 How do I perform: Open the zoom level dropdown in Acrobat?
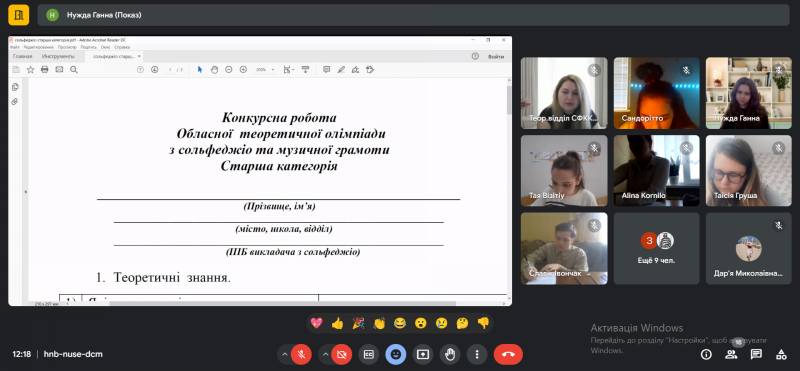pyautogui.click(x=265, y=70)
